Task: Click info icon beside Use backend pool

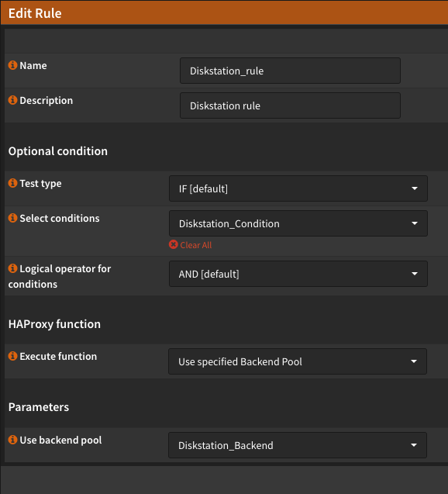Action: click(12, 440)
